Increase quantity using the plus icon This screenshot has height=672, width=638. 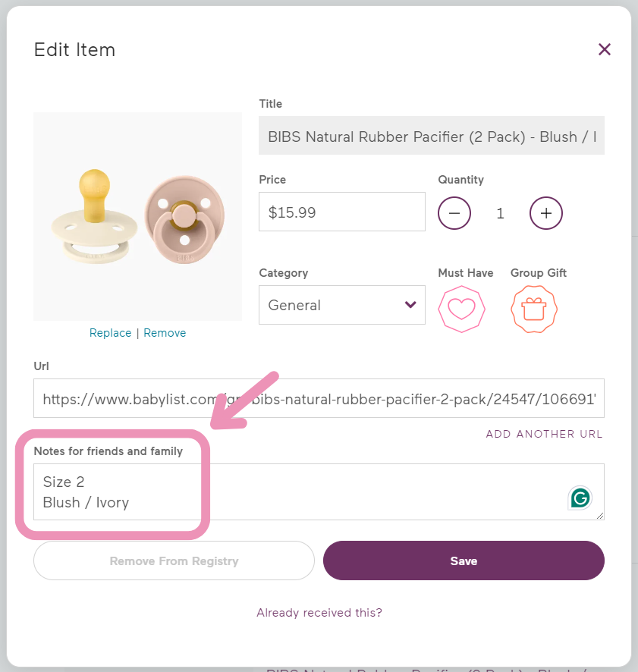pos(545,213)
